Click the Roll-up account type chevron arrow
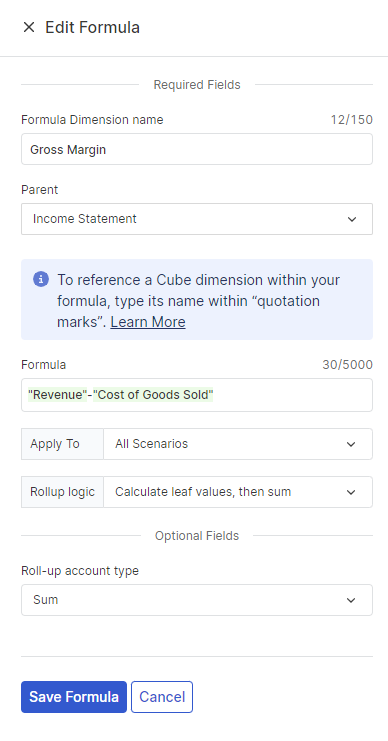 (351, 600)
